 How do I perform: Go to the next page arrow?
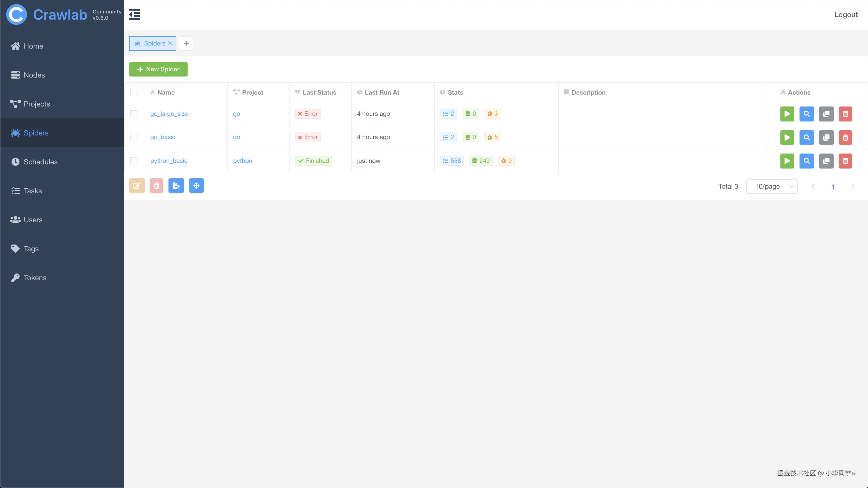pos(853,187)
